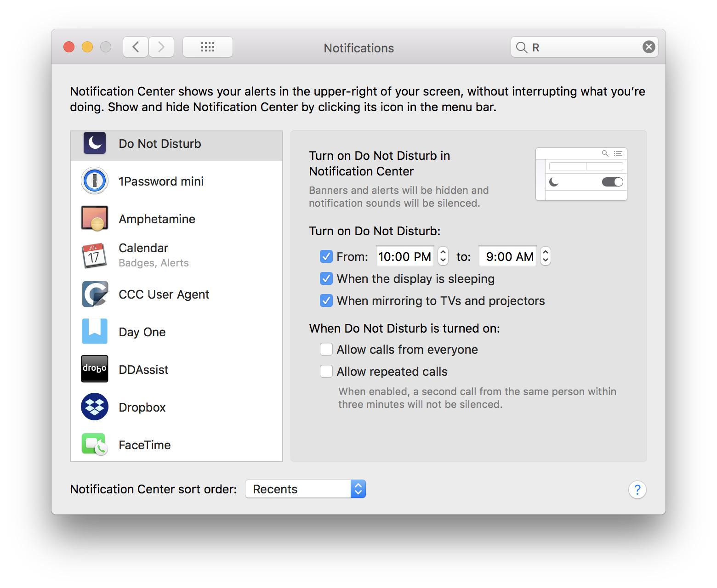The width and height of the screenshot is (717, 588).
Task: Open the Recents sort order dropdown
Action: 306,489
